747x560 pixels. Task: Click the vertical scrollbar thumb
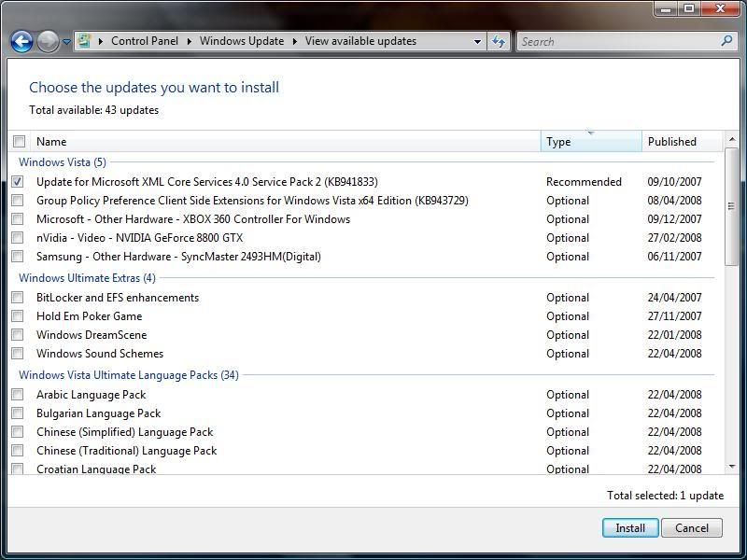coord(731,205)
